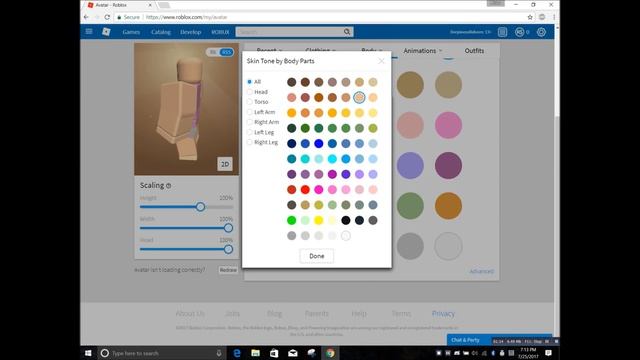This screenshot has width=640, height=360.
Task: Open the Games menu item
Action: click(131, 32)
